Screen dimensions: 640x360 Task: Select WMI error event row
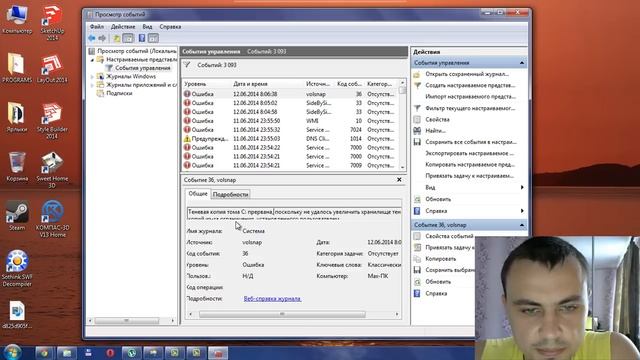pyautogui.click(x=290, y=121)
